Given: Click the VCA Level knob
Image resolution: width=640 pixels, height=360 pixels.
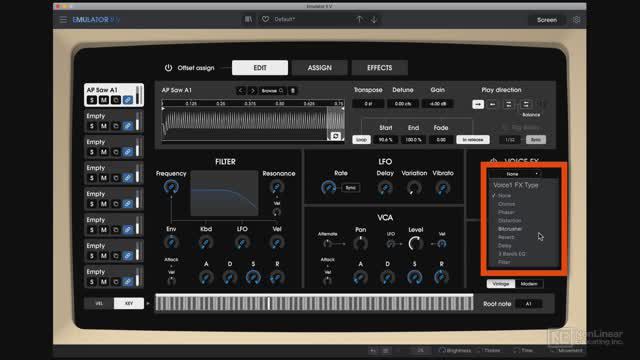Looking at the screenshot, I should tap(416, 243).
